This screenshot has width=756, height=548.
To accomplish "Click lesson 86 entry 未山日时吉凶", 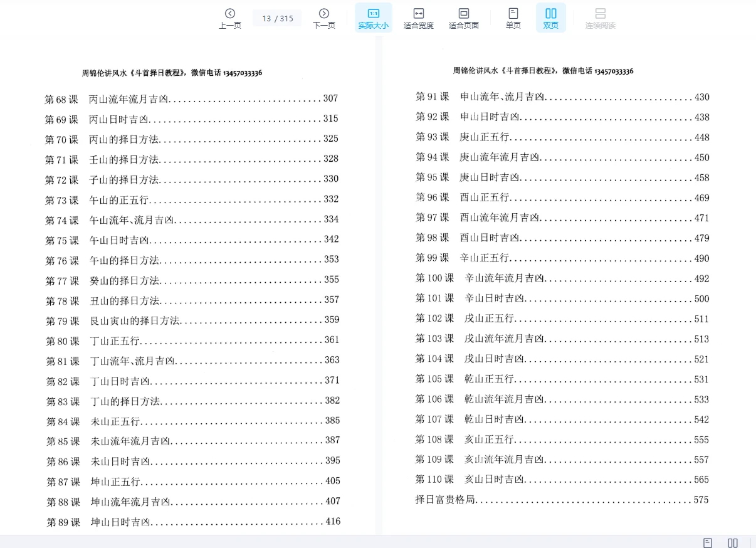I will coord(193,461).
